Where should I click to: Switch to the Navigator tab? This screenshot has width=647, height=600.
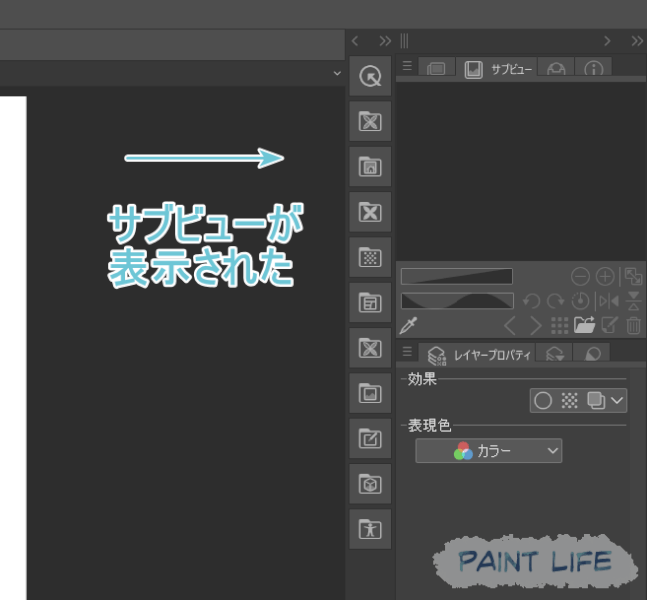coord(436,68)
